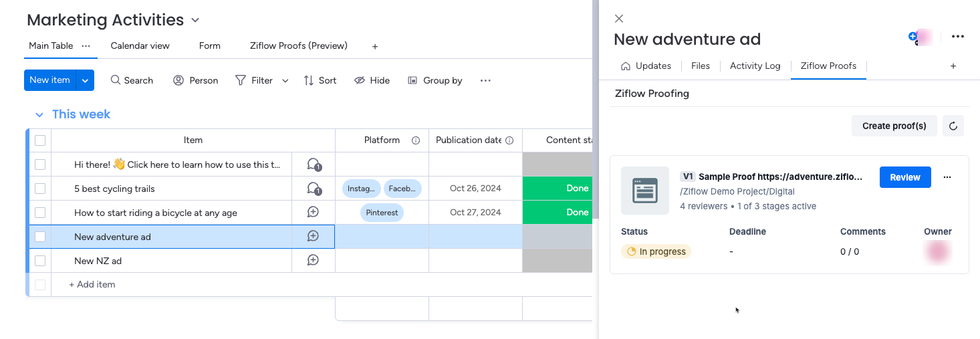Open the Marketing Activities board title dropdown
Image resolution: width=980 pixels, height=339 pixels.
coord(195,21)
